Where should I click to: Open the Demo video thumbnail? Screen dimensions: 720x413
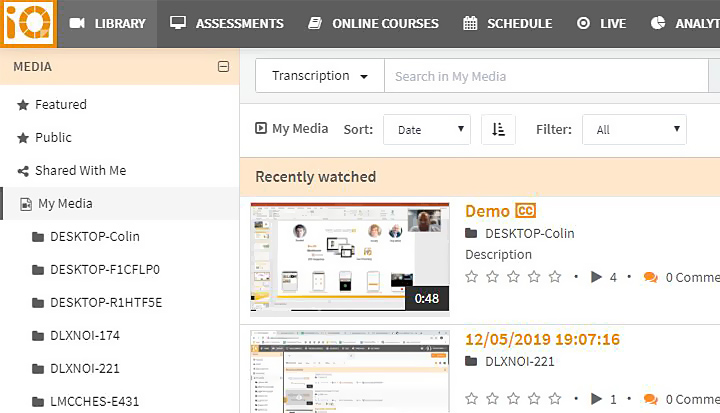tap(349, 258)
